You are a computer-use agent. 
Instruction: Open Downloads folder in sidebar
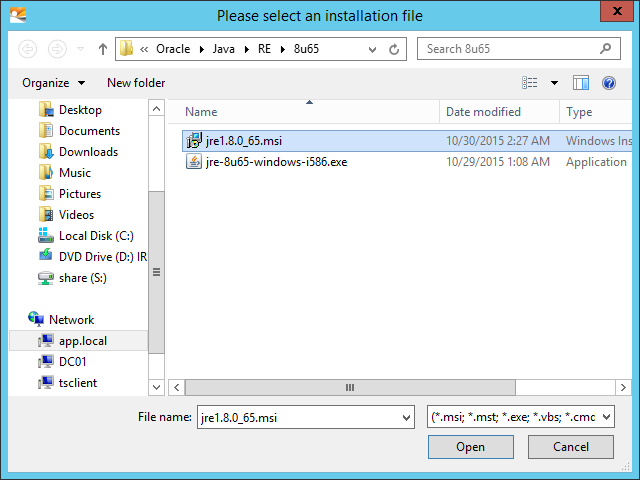point(88,152)
